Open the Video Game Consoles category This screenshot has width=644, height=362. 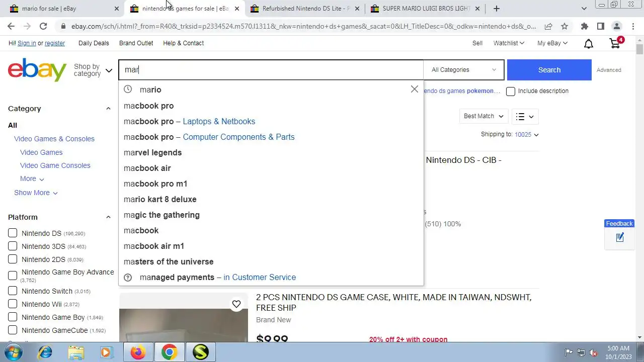click(55, 165)
